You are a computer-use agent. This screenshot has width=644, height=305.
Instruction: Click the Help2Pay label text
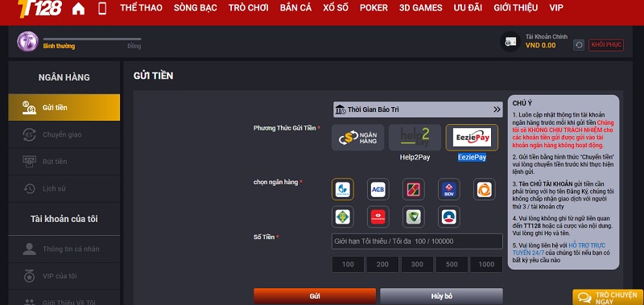pos(415,157)
